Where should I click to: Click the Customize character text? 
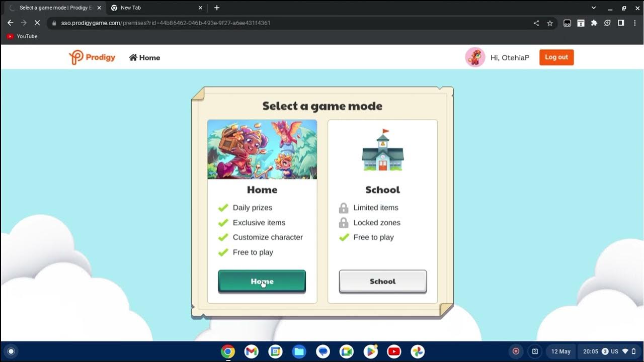pyautogui.click(x=268, y=237)
